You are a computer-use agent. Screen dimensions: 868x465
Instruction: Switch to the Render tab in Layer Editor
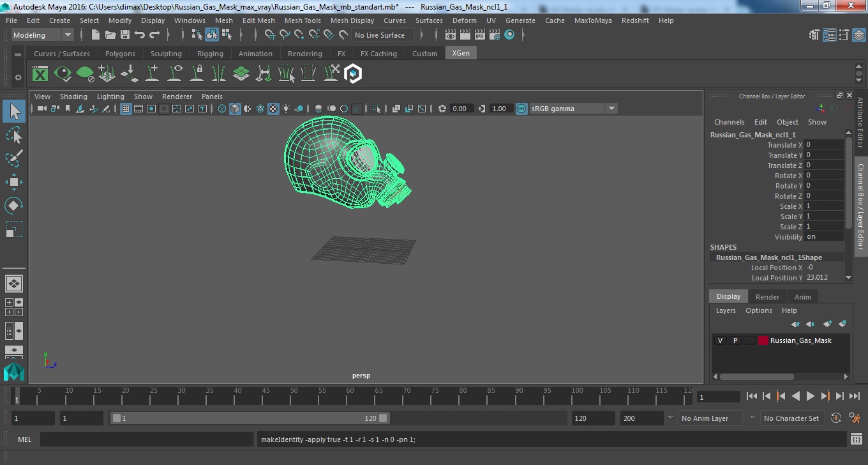(767, 297)
